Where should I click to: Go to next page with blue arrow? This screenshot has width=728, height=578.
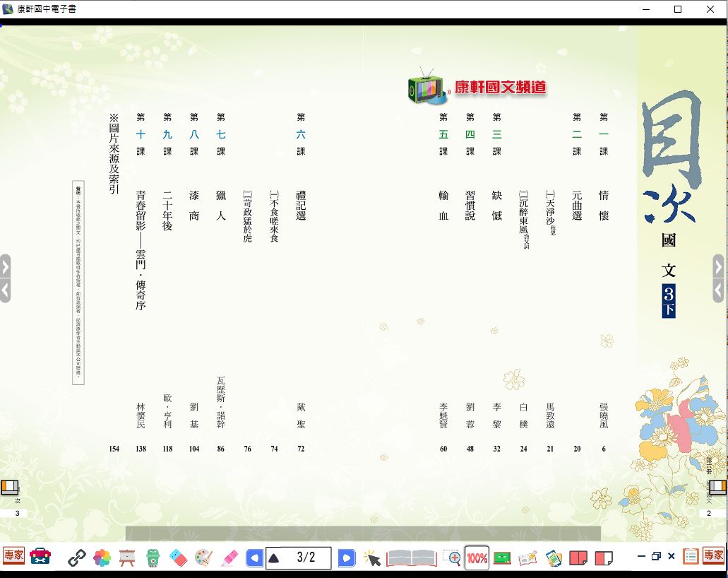[x=346, y=558]
